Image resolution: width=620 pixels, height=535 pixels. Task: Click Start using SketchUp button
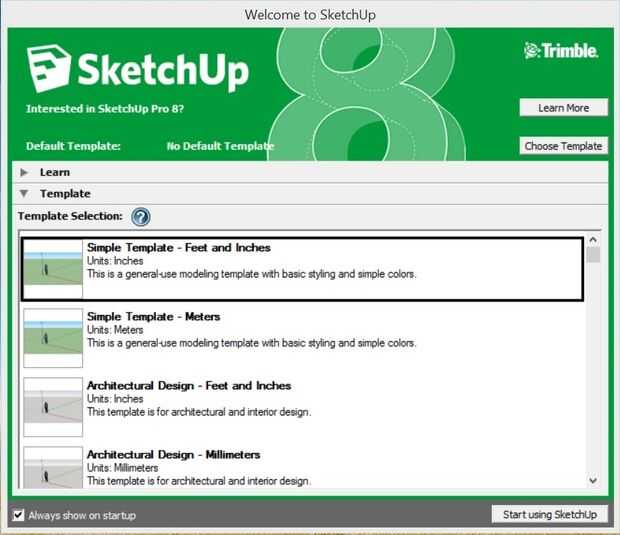[x=550, y=514]
